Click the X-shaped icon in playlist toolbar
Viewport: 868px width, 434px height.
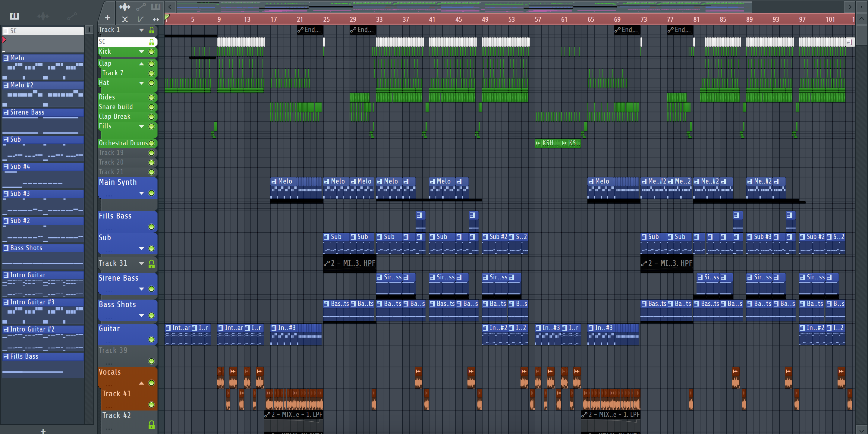click(125, 19)
